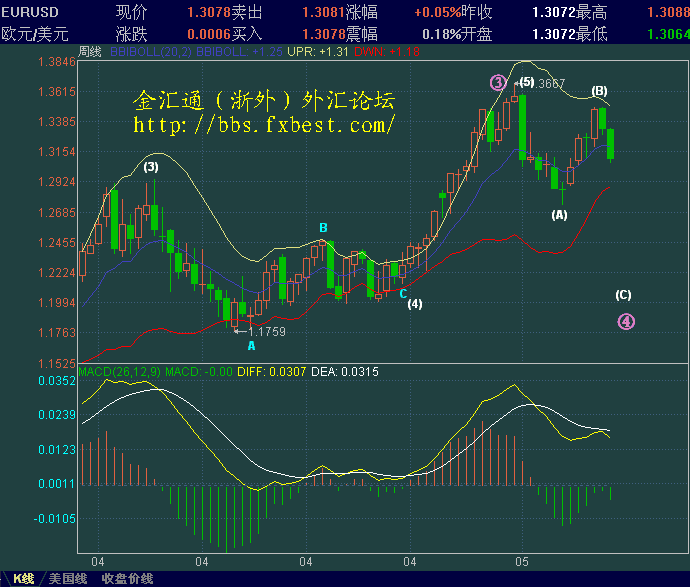
Task: Click the BBIBOLL: +1.25 value
Action: coord(239,52)
